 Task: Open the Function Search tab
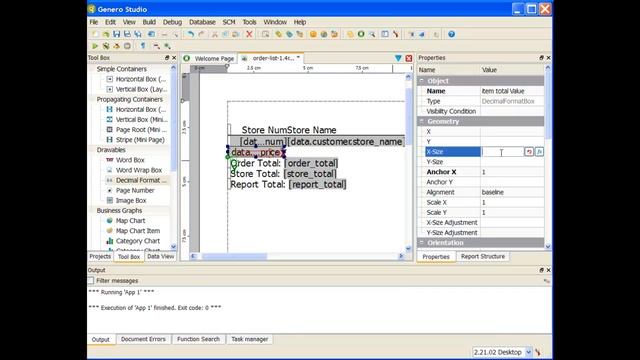coord(198,339)
